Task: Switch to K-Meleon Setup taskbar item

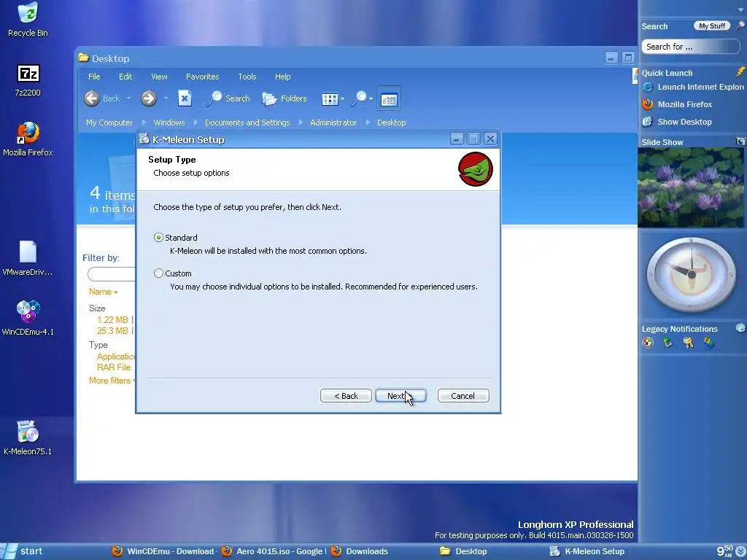Action: [587, 551]
